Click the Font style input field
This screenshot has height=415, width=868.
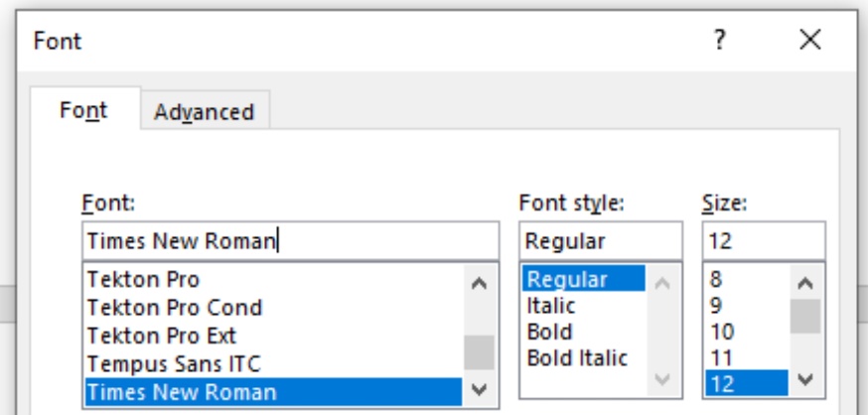pyautogui.click(x=601, y=241)
